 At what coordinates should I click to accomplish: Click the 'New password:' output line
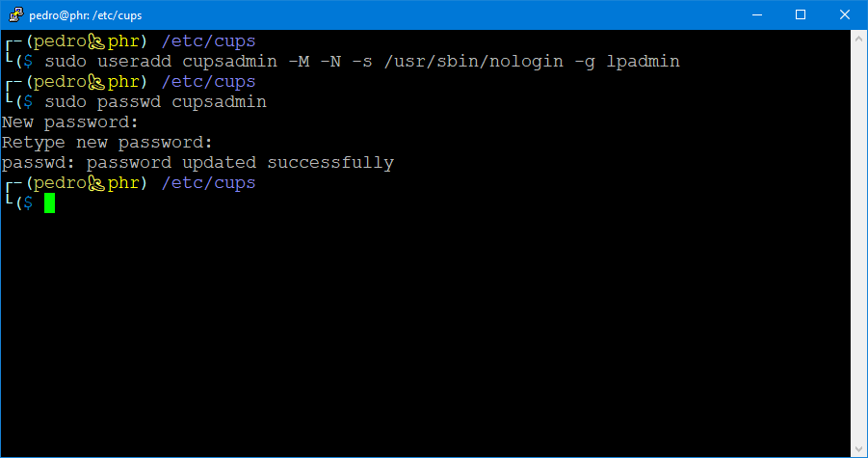[x=70, y=122]
